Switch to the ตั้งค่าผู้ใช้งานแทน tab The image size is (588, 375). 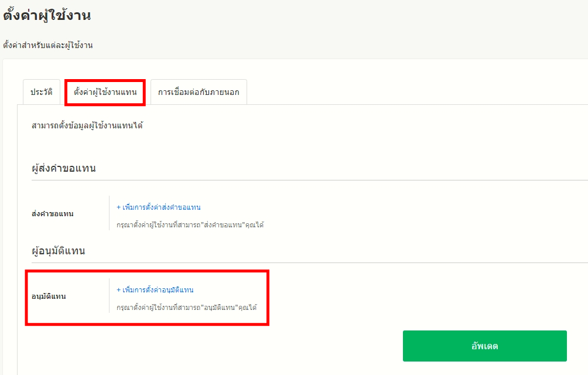coord(105,92)
